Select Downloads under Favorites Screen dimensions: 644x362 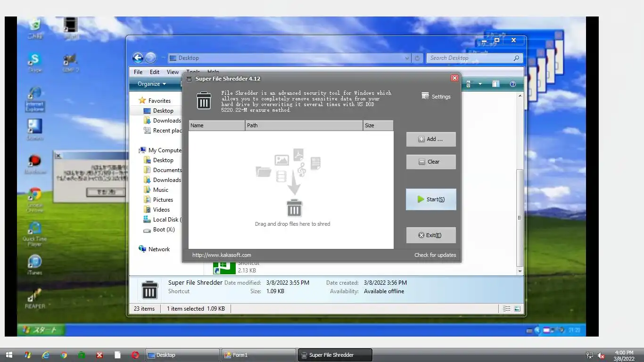162,121
